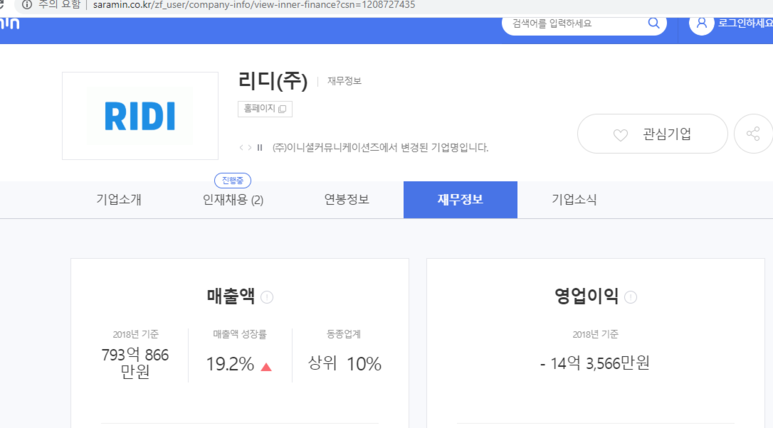The height and width of the screenshot is (428, 773).
Task: Open the 연봉정보 tab
Action: click(347, 200)
